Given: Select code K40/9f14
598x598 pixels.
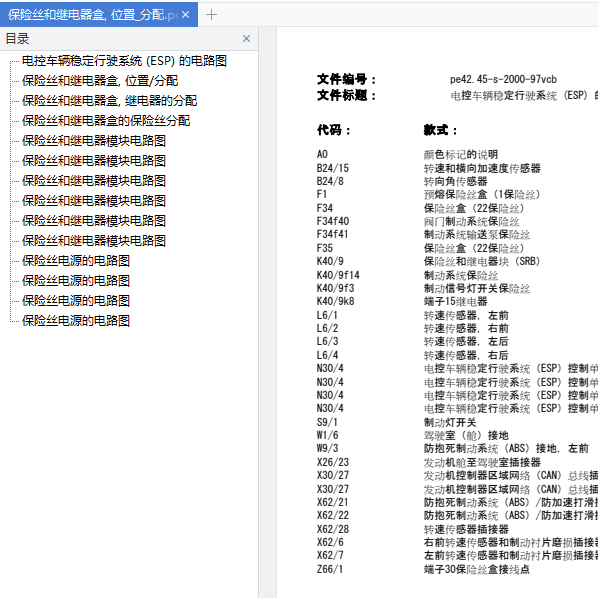Looking at the screenshot, I should [x=338, y=275].
